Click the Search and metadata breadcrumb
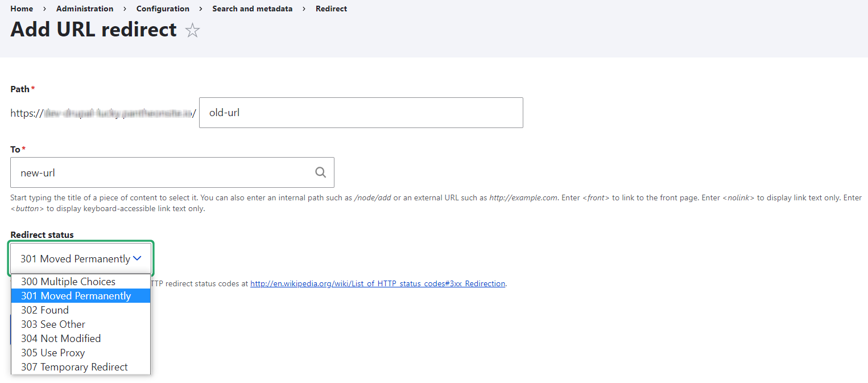 click(253, 9)
